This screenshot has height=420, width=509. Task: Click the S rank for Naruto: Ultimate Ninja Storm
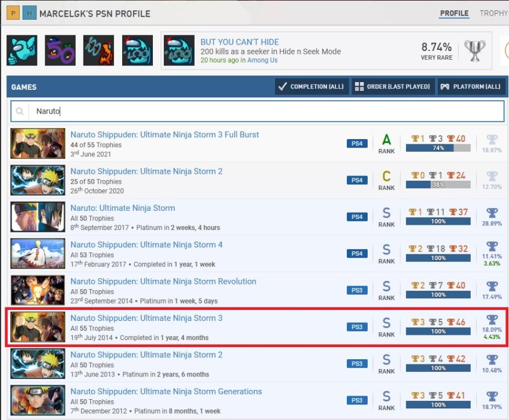click(386, 213)
